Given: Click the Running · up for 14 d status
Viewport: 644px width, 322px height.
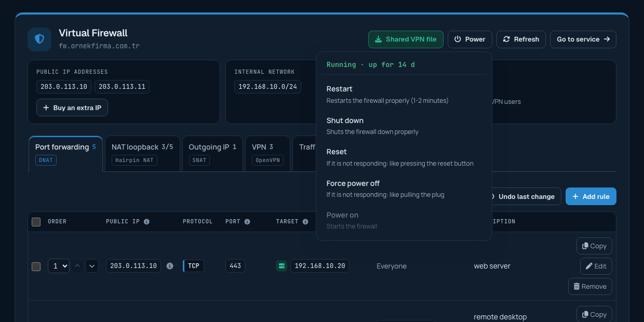Looking at the screenshot, I should 371,65.
